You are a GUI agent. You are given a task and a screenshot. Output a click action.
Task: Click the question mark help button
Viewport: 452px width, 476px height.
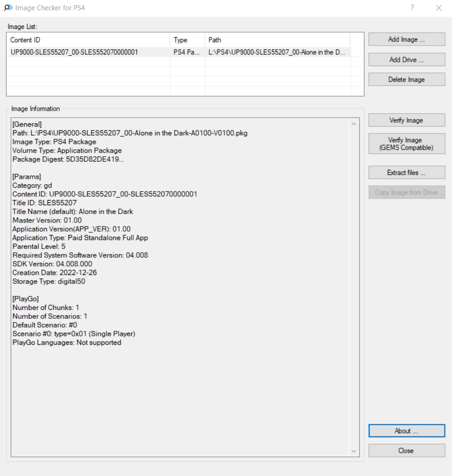(412, 8)
